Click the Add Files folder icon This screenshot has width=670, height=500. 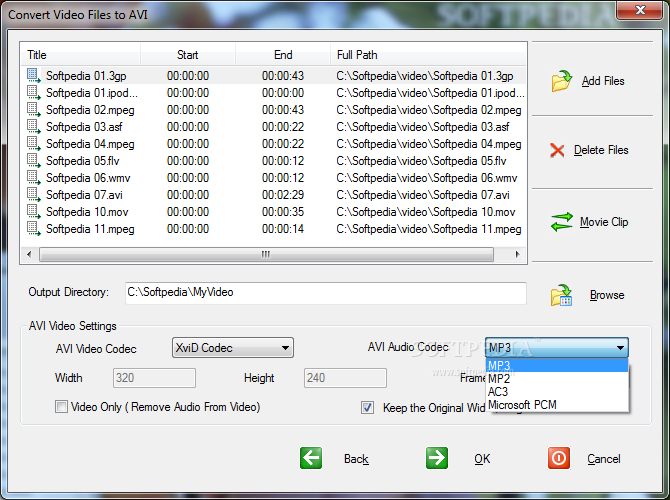click(561, 81)
